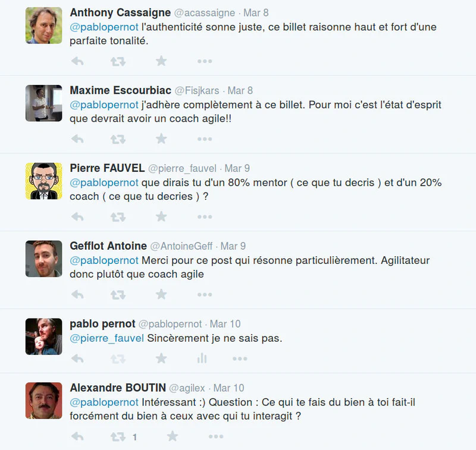The image size is (476, 450).
Task: Favorite Pierre FAUVEL's tweet with star
Action: (161, 216)
